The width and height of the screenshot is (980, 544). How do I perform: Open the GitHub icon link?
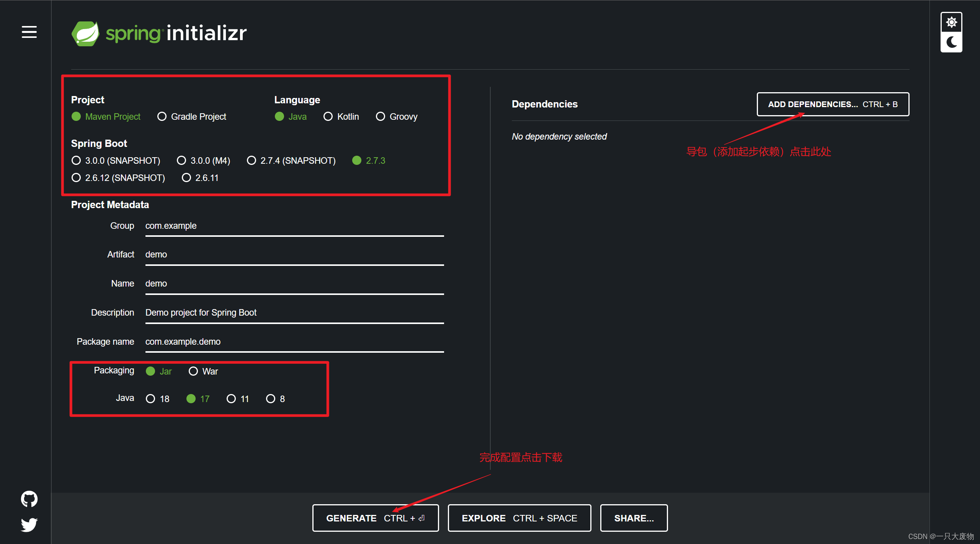coord(29,499)
